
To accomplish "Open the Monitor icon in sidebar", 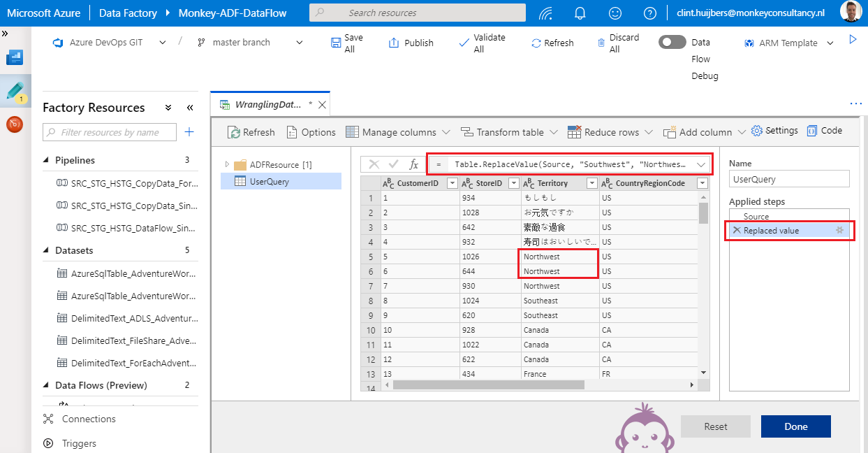I will tap(15, 124).
